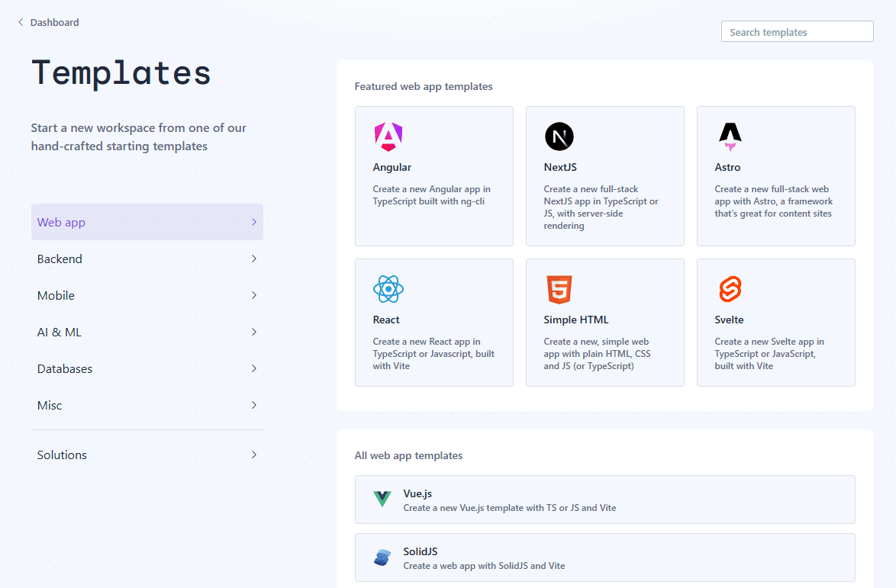
Task: Select the Mobile category label
Action: tap(56, 296)
